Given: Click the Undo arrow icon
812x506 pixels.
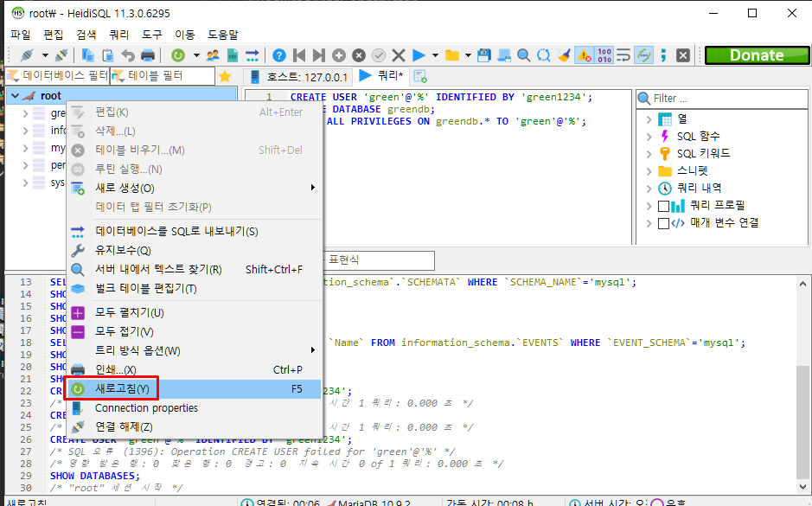Looking at the screenshot, I should [128, 54].
